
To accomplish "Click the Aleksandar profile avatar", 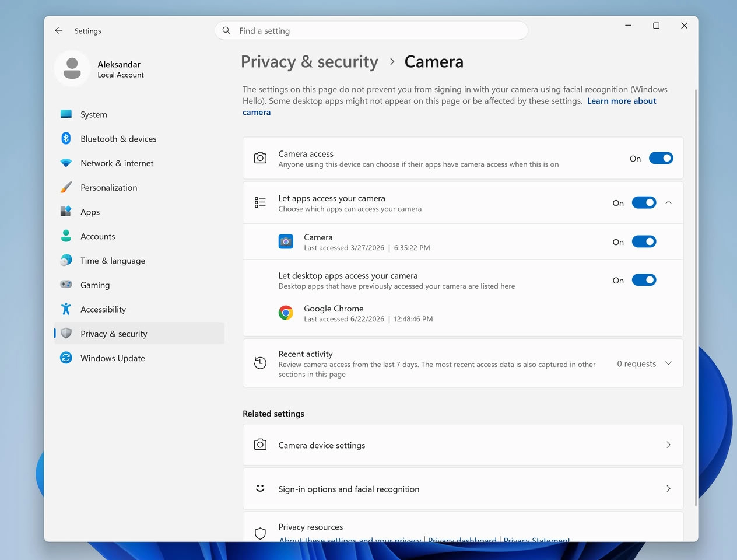I will coord(72,68).
